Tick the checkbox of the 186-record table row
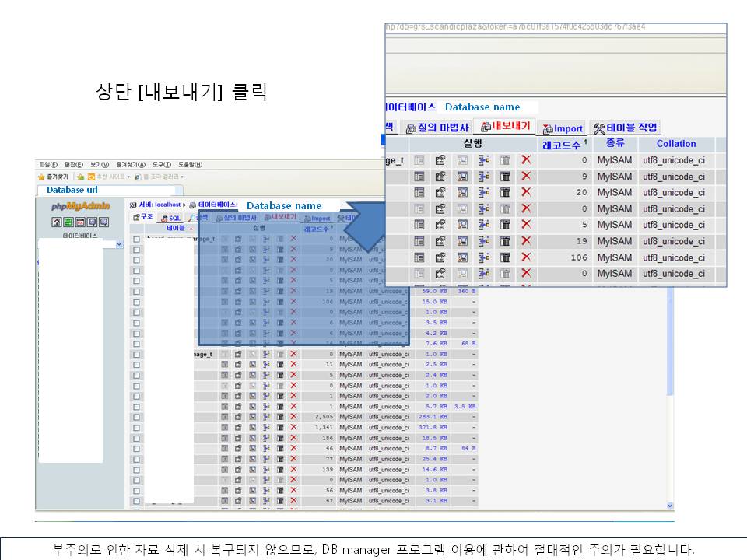This screenshot has width=747, height=560. [136, 438]
